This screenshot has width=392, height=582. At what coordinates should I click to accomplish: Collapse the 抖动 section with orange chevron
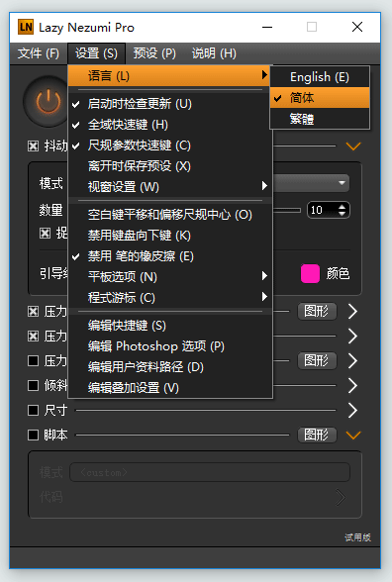[353, 145]
